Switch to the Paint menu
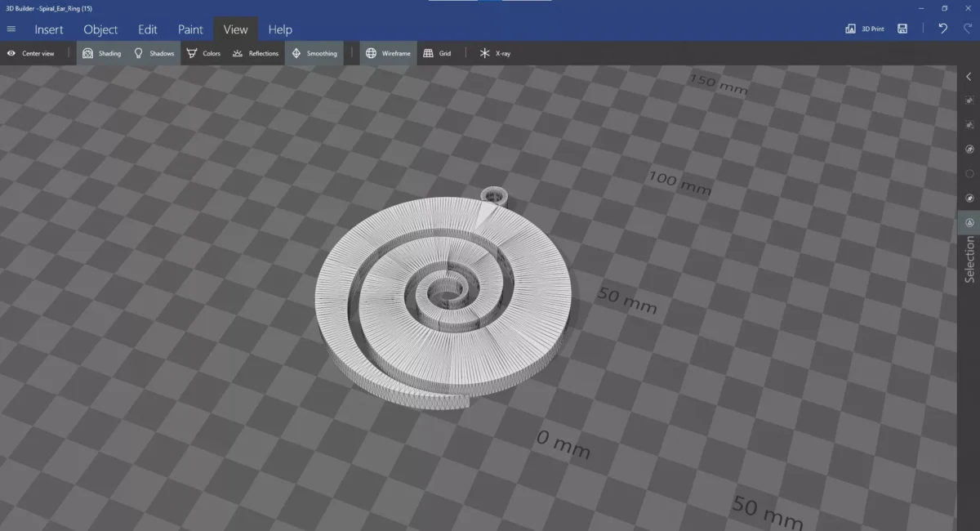The image size is (980, 531). point(190,29)
